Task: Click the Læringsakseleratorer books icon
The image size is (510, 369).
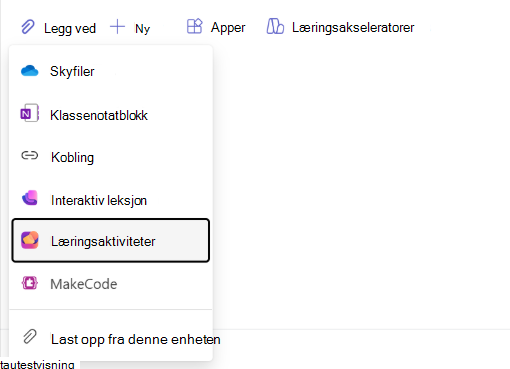Action: (275, 26)
